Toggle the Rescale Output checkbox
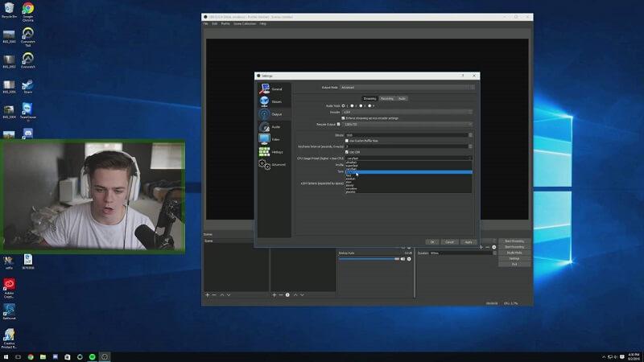Image resolution: width=644 pixels, height=362 pixels. point(339,124)
